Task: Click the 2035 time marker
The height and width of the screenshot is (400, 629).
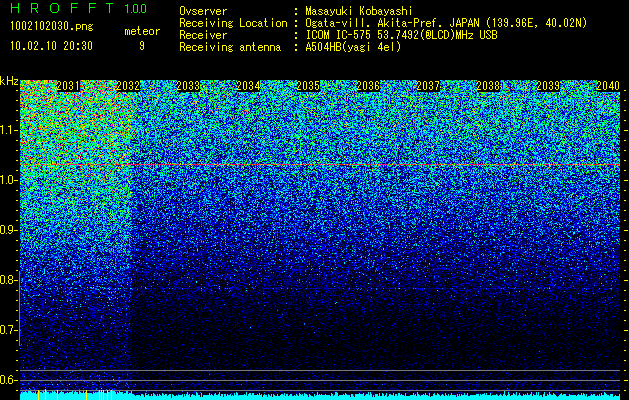Action: pos(308,86)
